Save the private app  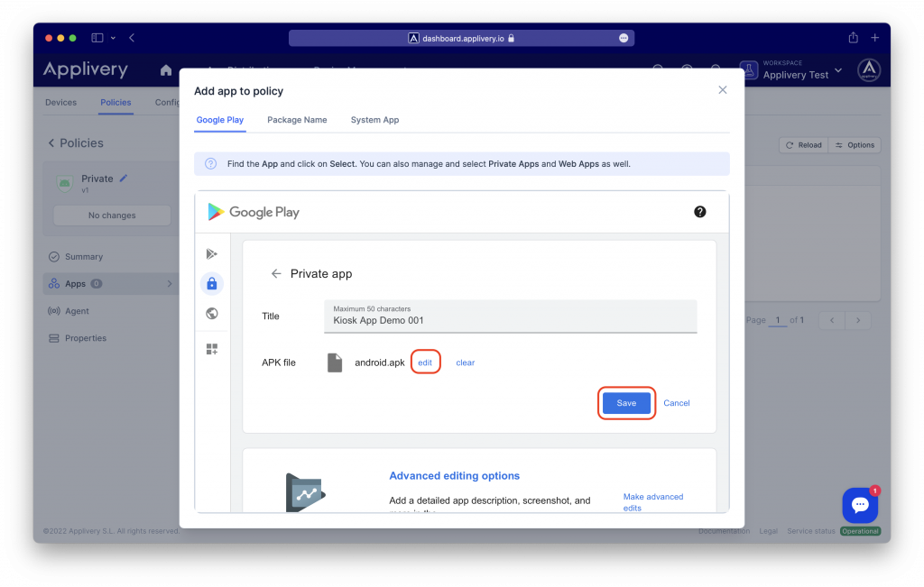626,403
